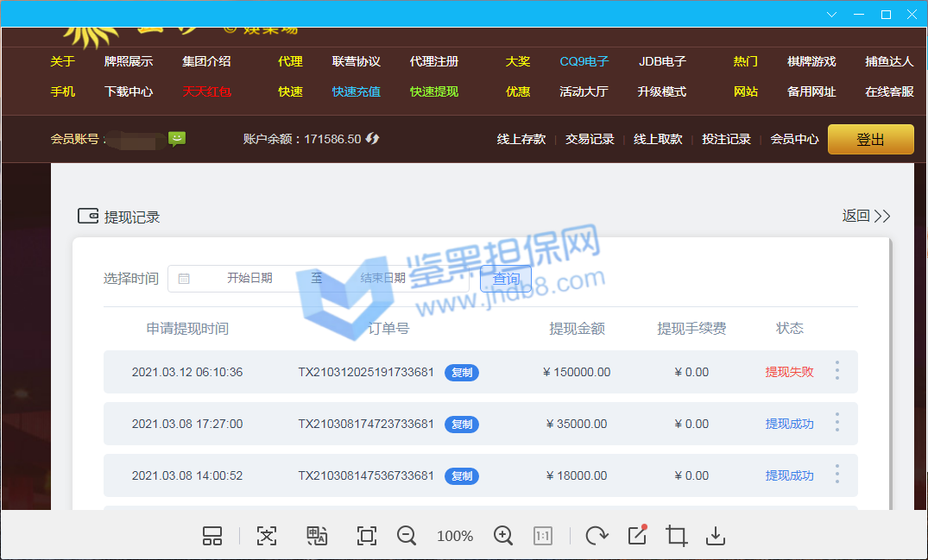The width and height of the screenshot is (928, 560).
Task: Click the translate image text icon
Action: [x=317, y=536]
